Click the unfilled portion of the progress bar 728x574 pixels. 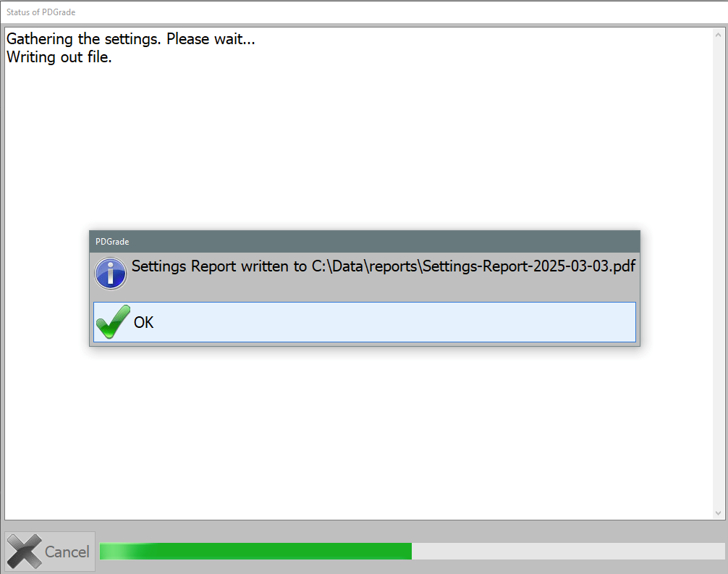point(564,551)
